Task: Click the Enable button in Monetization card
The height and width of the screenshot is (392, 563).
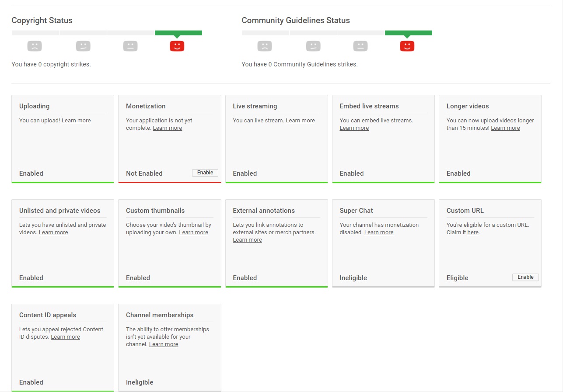Action: point(205,173)
